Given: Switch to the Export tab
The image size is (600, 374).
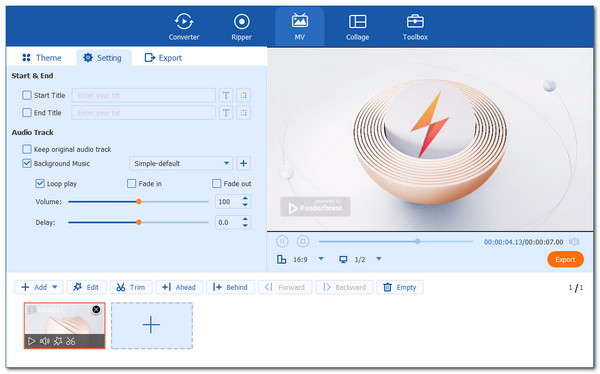Looking at the screenshot, I should (163, 58).
